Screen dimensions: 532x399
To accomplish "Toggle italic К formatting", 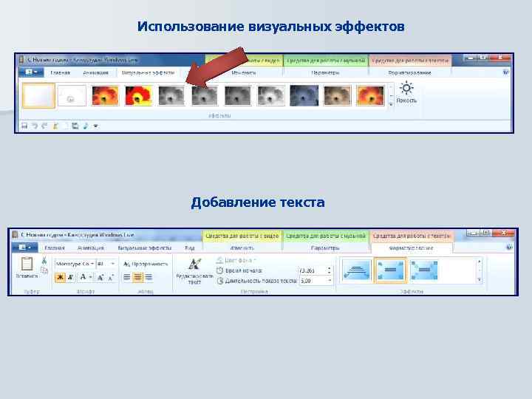I will (71, 277).
